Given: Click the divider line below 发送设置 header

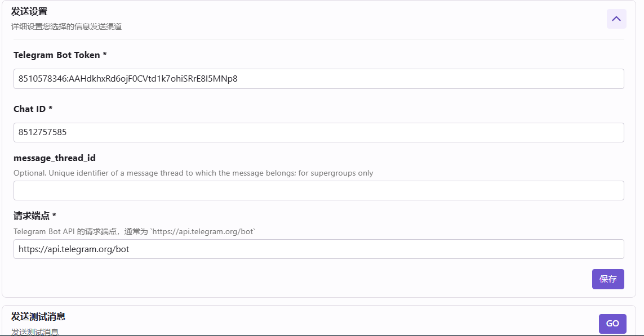Looking at the screenshot, I should tap(318, 39).
